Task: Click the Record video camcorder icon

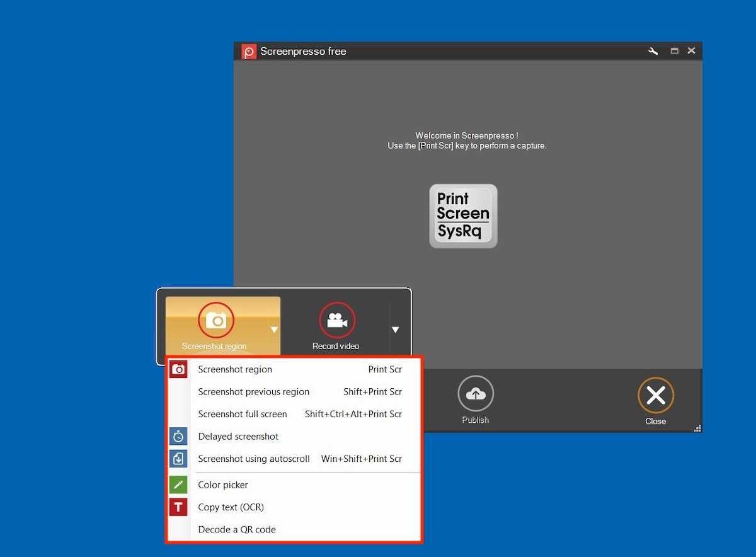Action: 337,320
